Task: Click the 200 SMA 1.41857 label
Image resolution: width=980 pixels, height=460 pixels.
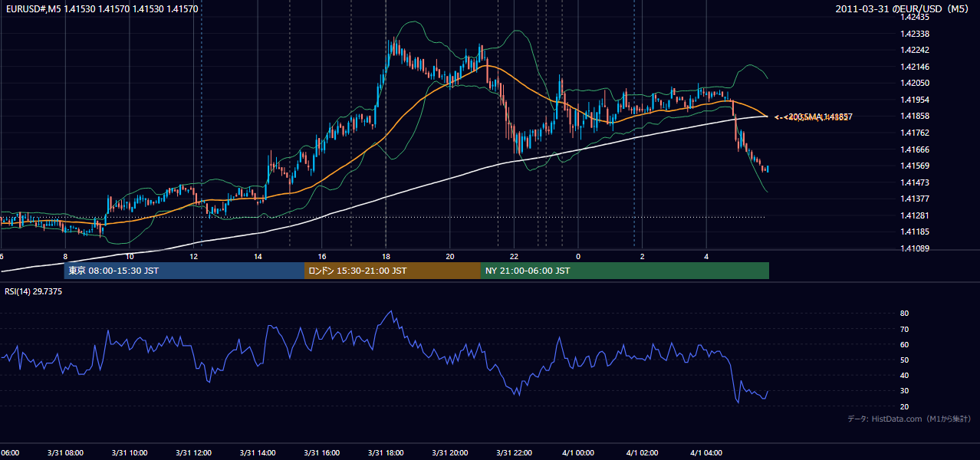Action: tap(819, 117)
